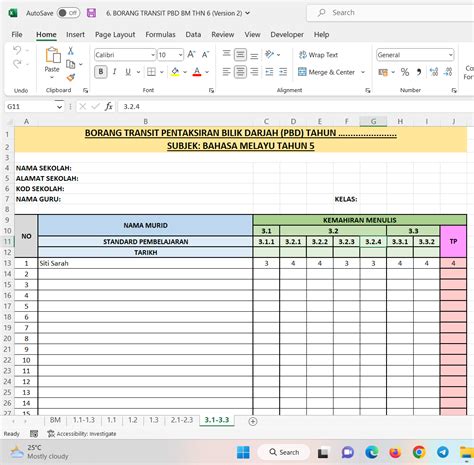This screenshot has width=474, height=465.
Task: Open Fill Color dropdown arrow
Action: pyautogui.click(x=185, y=72)
